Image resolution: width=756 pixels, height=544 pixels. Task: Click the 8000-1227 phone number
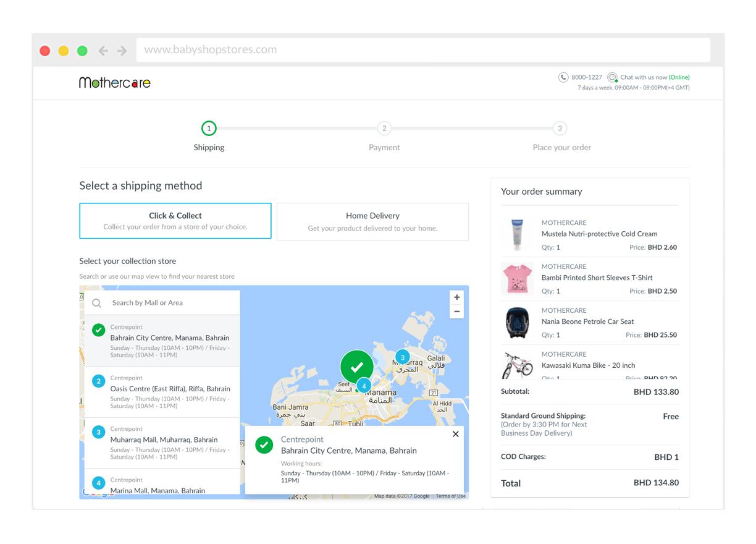587,77
